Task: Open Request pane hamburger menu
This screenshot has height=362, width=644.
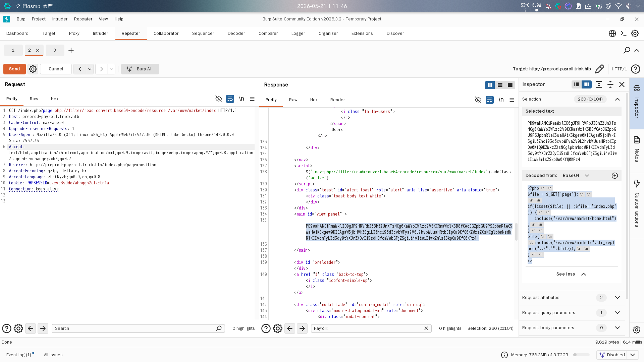Action: [252, 99]
